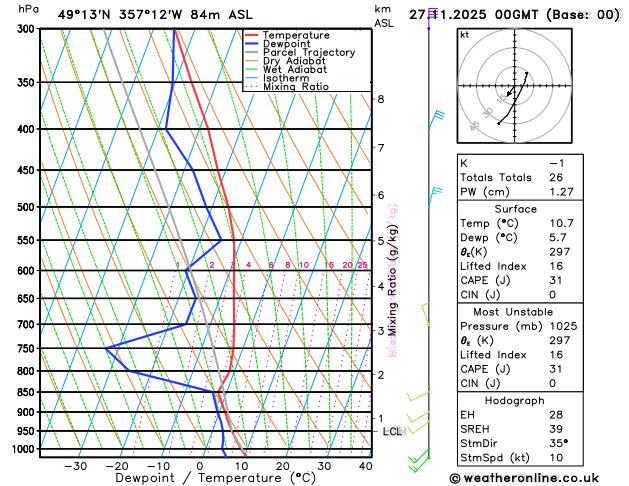629x486 pixels.
Task: Click the Wet Adiabat legend entry
Action: point(286,69)
